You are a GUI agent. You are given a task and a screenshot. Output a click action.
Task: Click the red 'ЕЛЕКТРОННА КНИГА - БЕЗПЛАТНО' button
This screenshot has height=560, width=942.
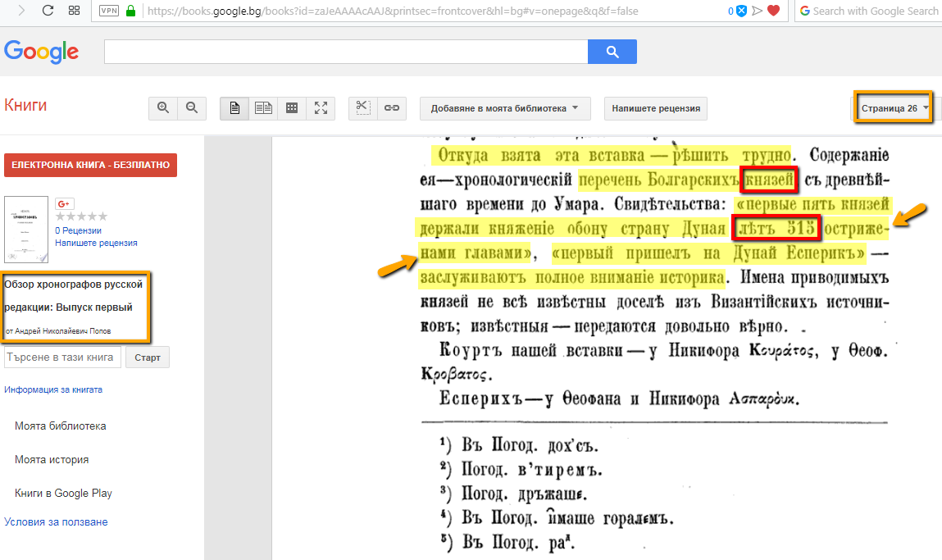click(90, 165)
